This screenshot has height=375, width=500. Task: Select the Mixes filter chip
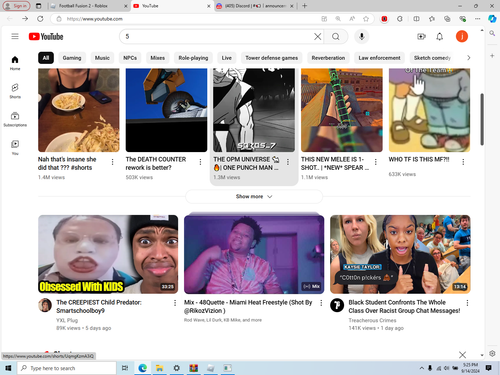click(x=158, y=58)
